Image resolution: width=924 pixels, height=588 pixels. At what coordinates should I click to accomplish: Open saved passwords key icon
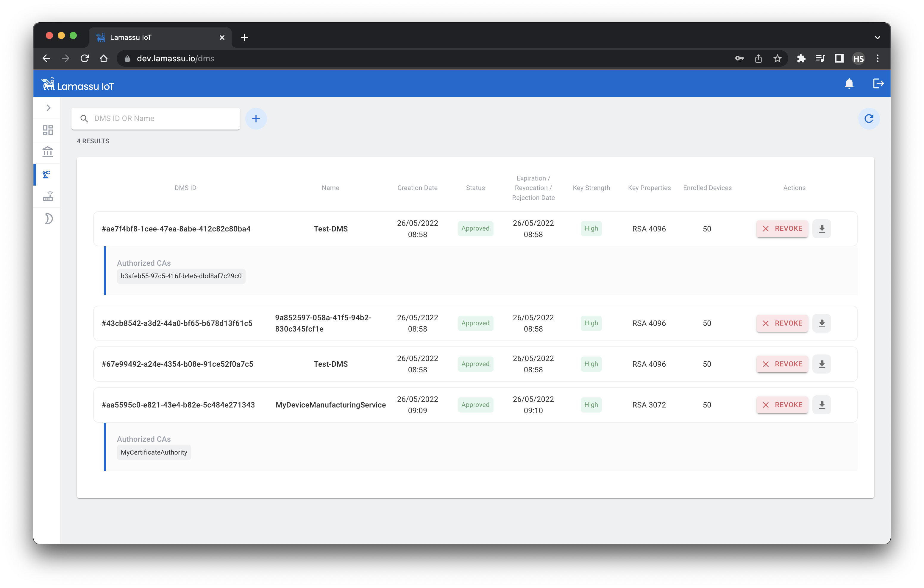739,58
